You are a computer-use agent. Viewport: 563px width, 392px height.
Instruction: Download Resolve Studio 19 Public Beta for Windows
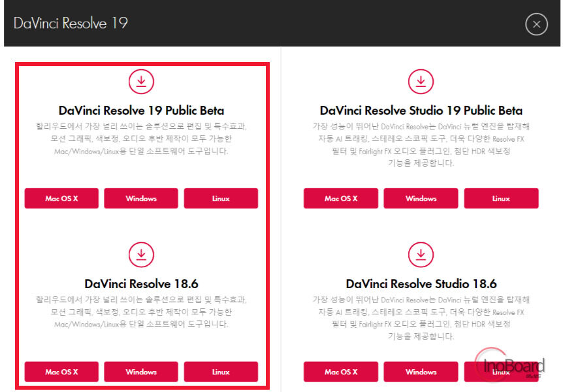click(x=421, y=199)
